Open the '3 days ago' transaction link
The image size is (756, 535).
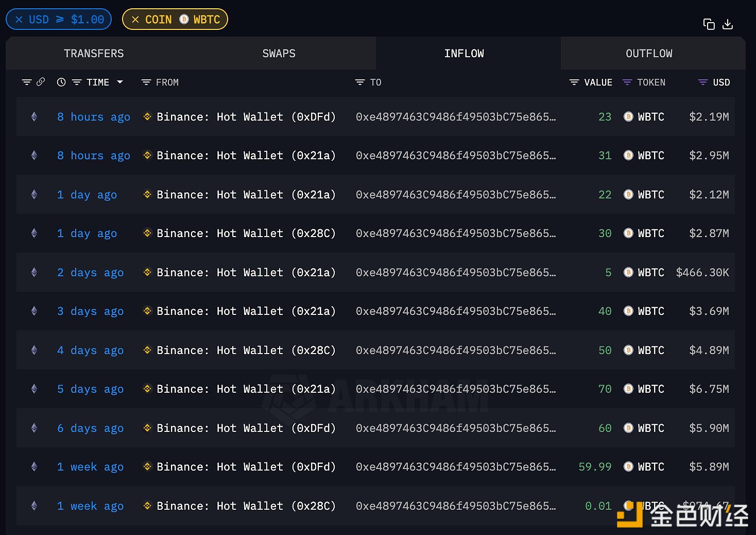click(90, 311)
